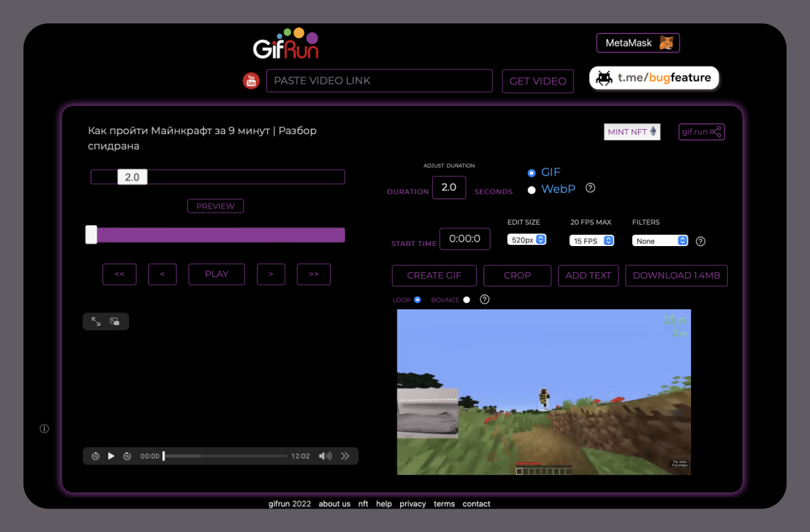Click the MINT NFT button label

627,132
